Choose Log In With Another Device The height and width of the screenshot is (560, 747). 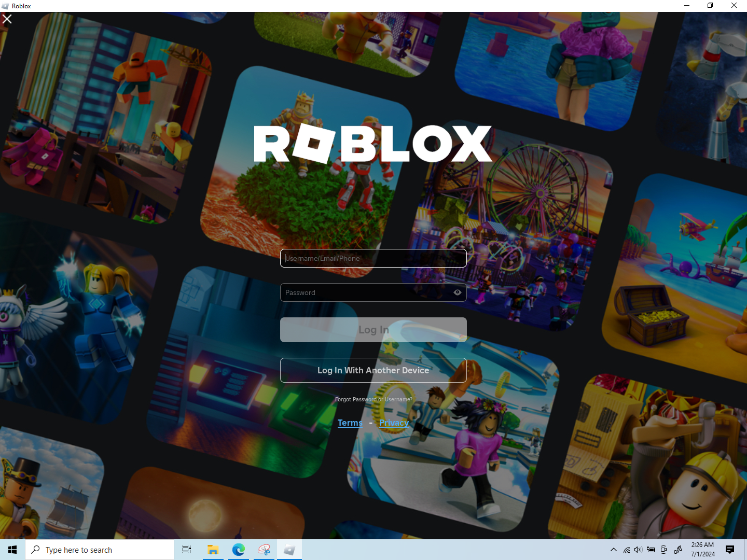coord(374,370)
